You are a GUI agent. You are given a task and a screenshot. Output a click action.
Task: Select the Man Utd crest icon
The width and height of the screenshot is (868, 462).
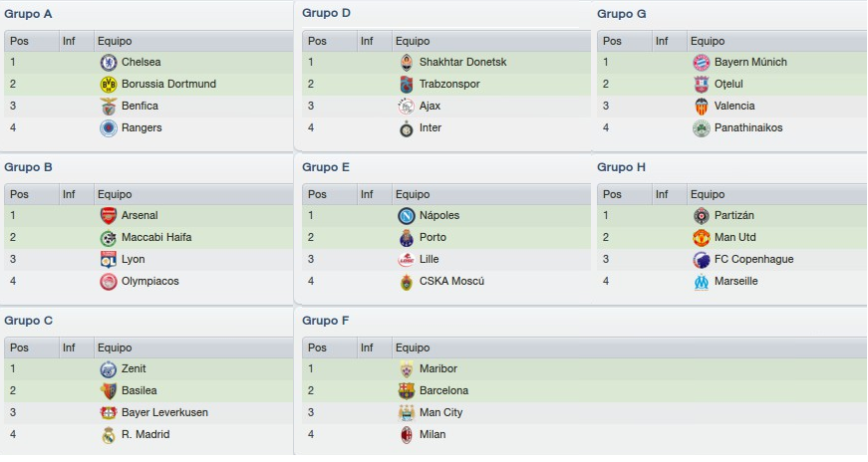point(702,238)
